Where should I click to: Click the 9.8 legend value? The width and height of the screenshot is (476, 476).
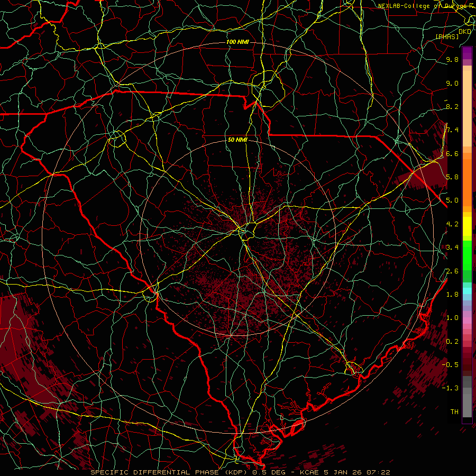point(452,59)
